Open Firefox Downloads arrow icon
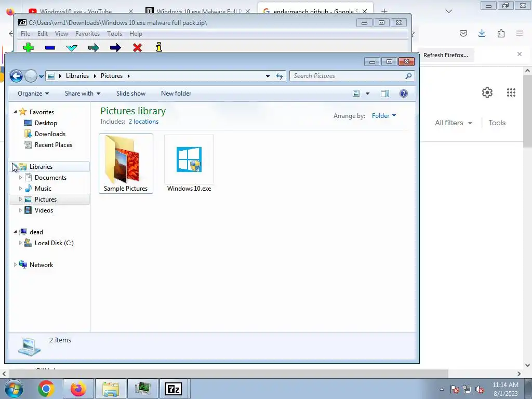 coord(482,33)
